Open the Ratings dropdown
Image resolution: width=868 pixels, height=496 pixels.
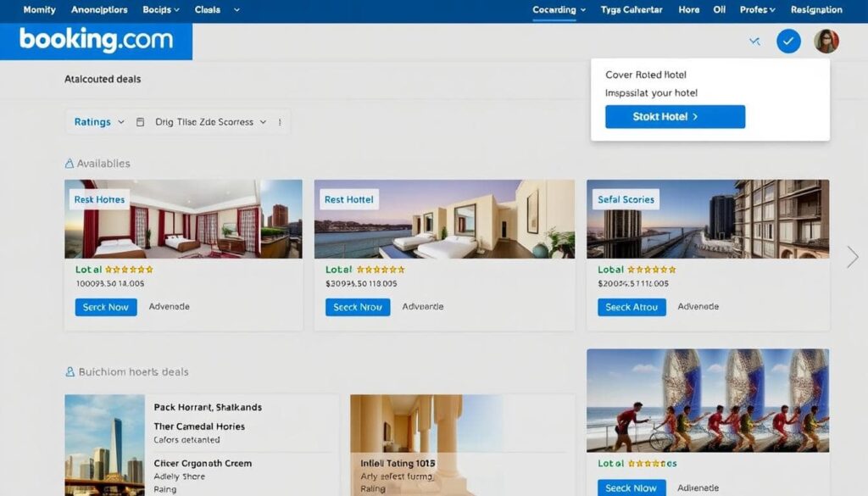[x=97, y=121]
